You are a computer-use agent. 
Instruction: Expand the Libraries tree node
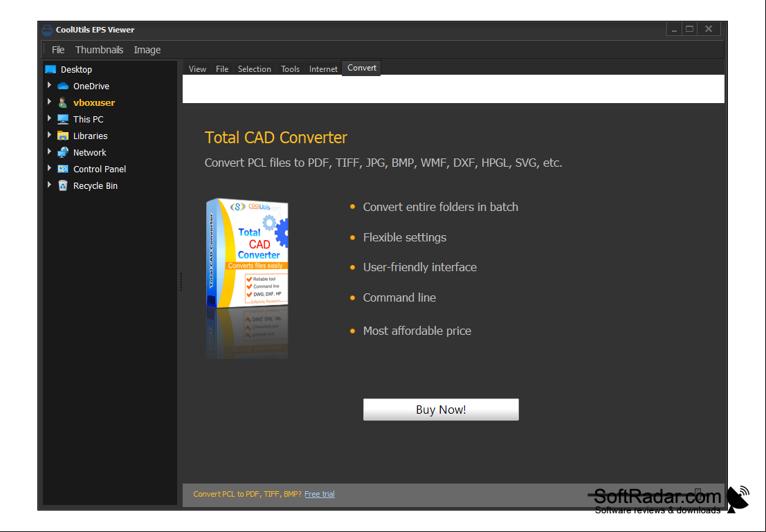tap(49, 136)
